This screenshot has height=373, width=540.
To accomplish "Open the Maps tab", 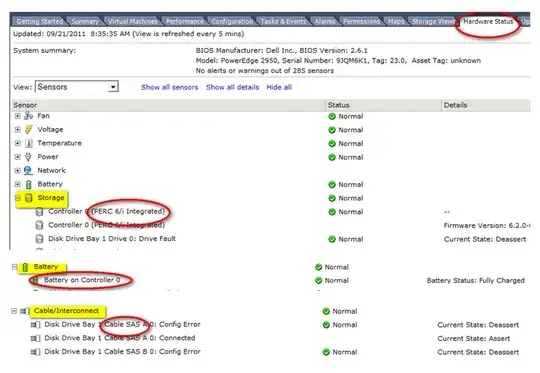I will coord(396,21).
